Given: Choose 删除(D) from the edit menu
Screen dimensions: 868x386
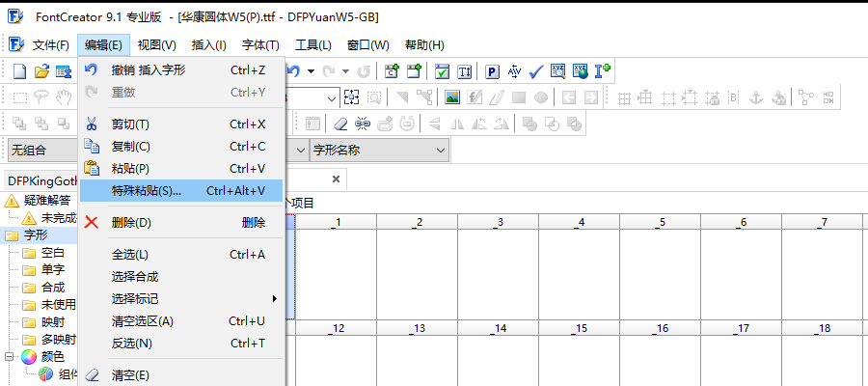Looking at the screenshot, I should 181,223.
